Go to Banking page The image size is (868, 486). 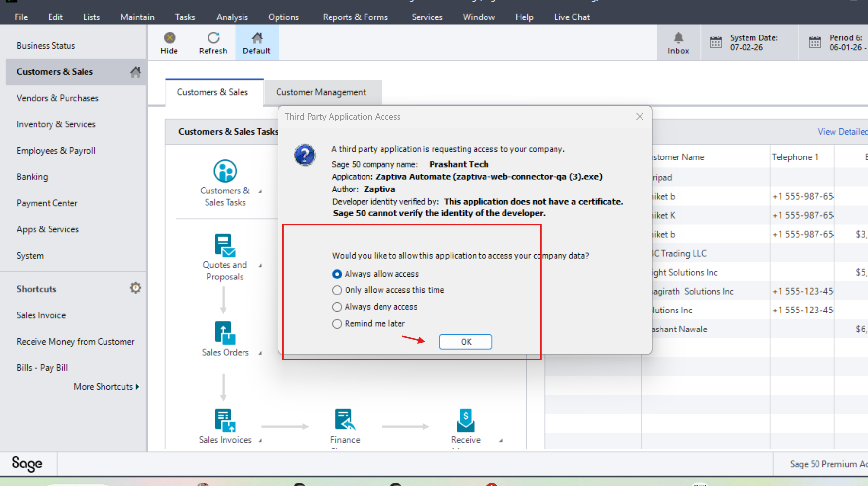[x=33, y=177]
